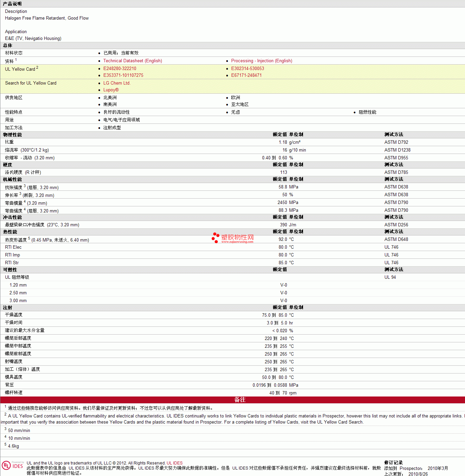This screenshot has height=476, width=465.
Task: Select the 弯曲模量 value 2450
Action: coord(282,203)
